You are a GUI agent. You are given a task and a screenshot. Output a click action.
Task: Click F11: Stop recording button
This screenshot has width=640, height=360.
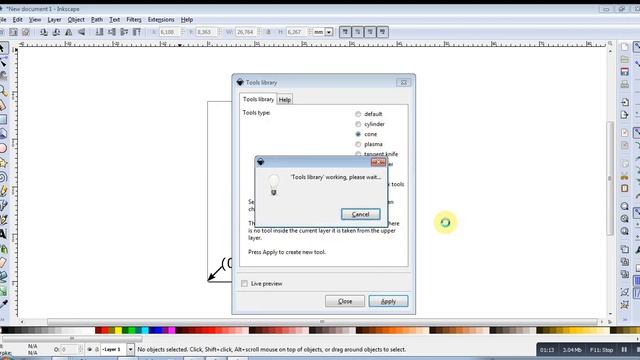coord(601,350)
